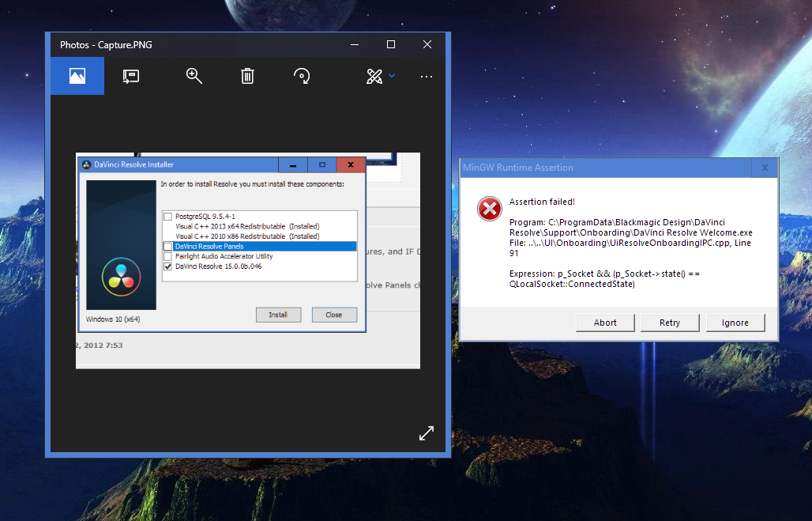
Task: Click Retry in the MinGW assertion dialog
Action: click(x=670, y=323)
